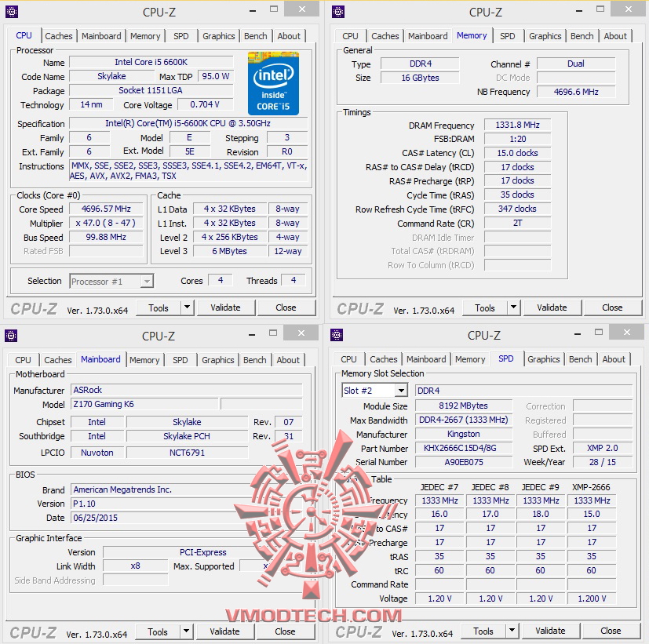Click the Specification field i5-6600K CPU @ 3.50GHz
649x644 pixels.
coord(188,123)
